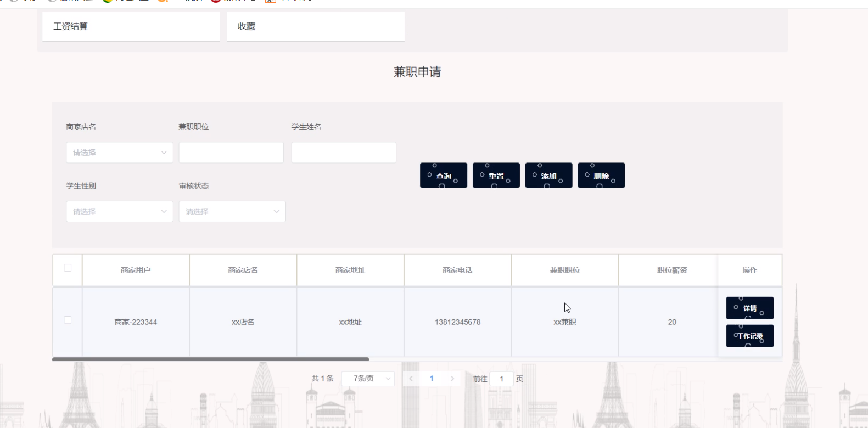Open the 工资结算 menu tab
The image size is (868, 428).
click(x=131, y=26)
